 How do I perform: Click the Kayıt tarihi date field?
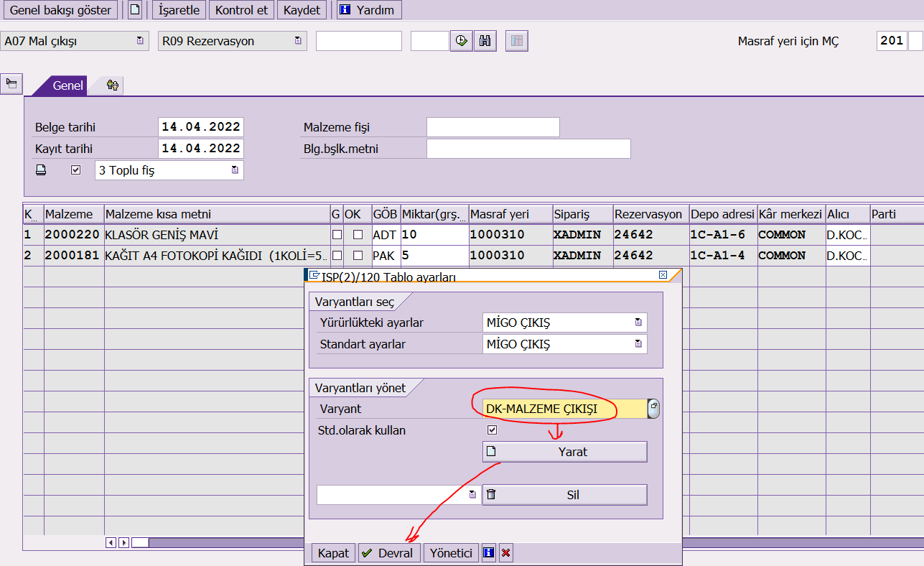pyautogui.click(x=200, y=149)
